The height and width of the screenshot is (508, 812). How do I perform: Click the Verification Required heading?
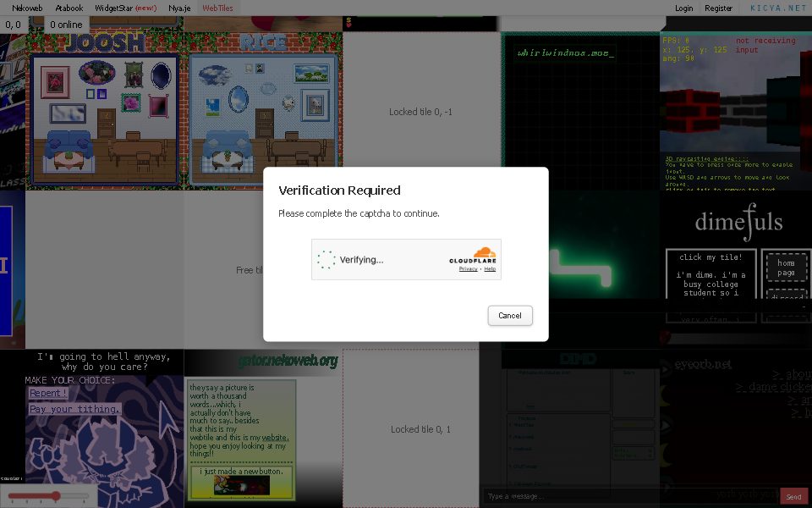coord(340,190)
